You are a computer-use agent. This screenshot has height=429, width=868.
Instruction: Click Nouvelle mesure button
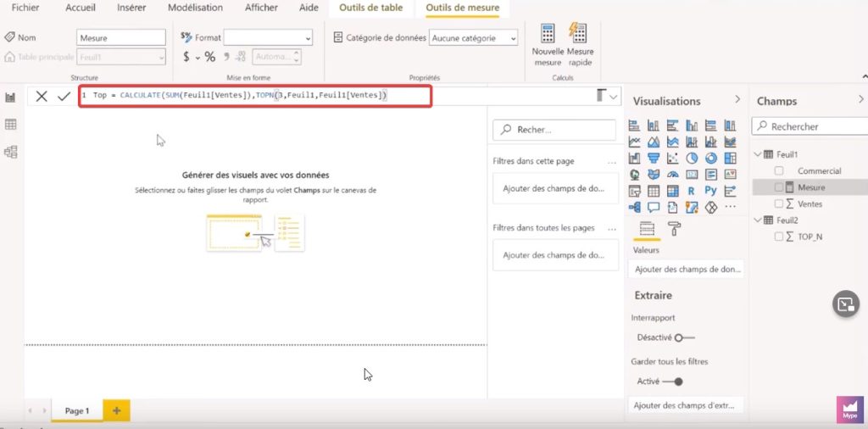[548, 45]
